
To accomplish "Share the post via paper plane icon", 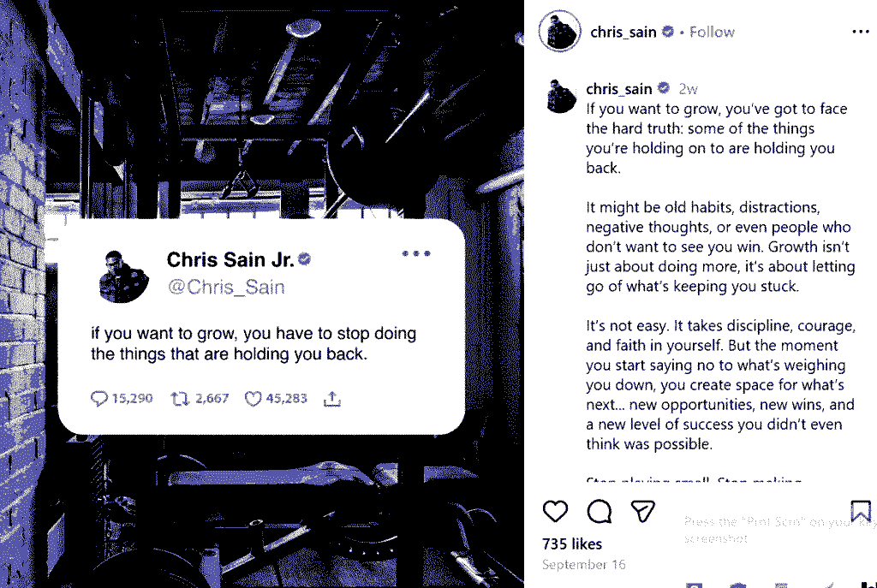I will [642, 512].
